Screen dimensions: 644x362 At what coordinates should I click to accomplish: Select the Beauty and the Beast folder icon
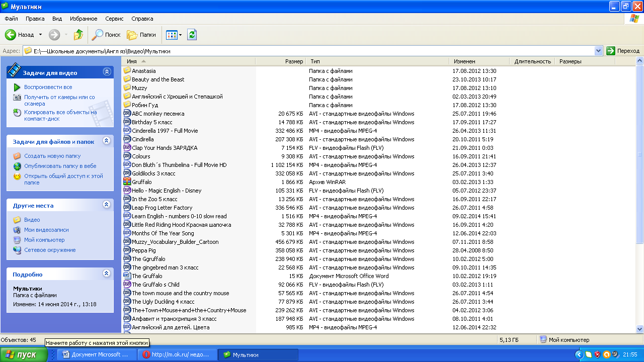pos(127,79)
